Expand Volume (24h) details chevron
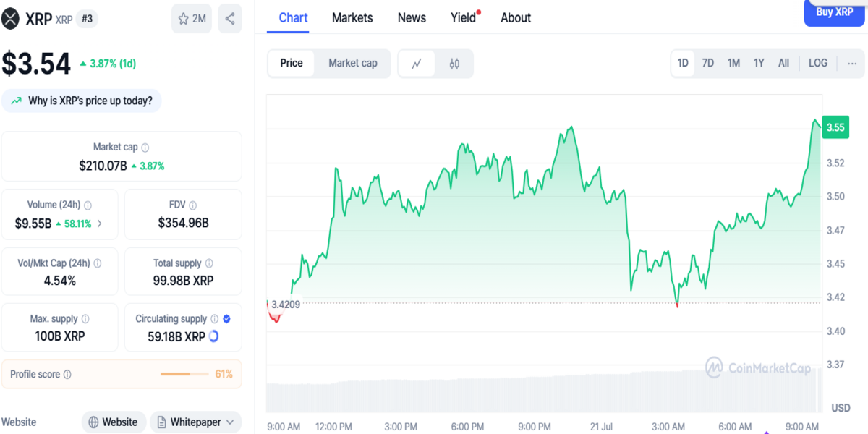The image size is (868, 434). point(99,224)
